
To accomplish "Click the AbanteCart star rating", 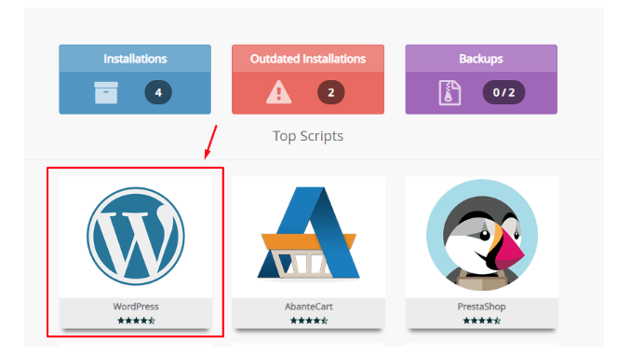I will pos(309,321).
